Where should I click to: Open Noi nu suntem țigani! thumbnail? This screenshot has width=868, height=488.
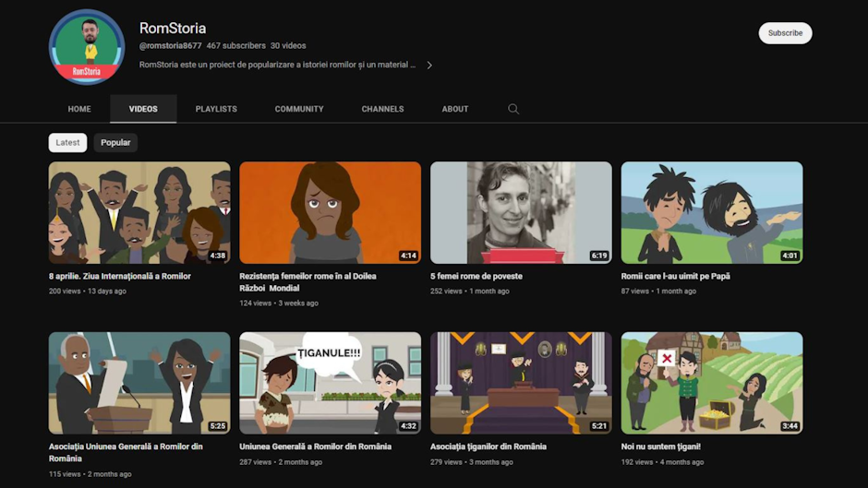pyautogui.click(x=712, y=383)
